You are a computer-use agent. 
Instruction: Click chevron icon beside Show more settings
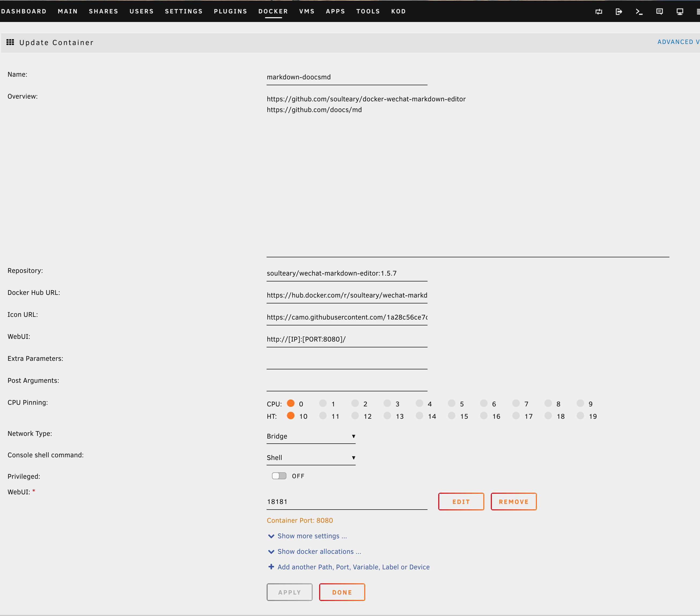click(x=271, y=536)
